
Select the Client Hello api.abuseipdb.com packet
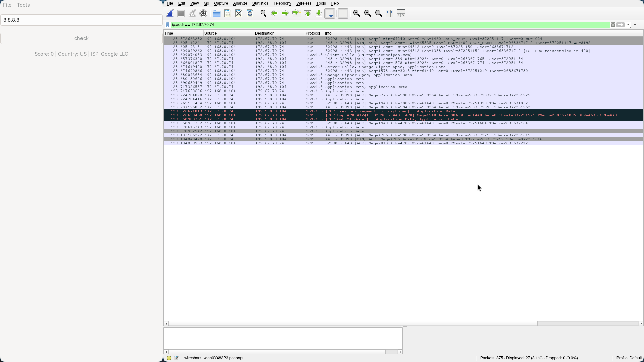(404, 55)
